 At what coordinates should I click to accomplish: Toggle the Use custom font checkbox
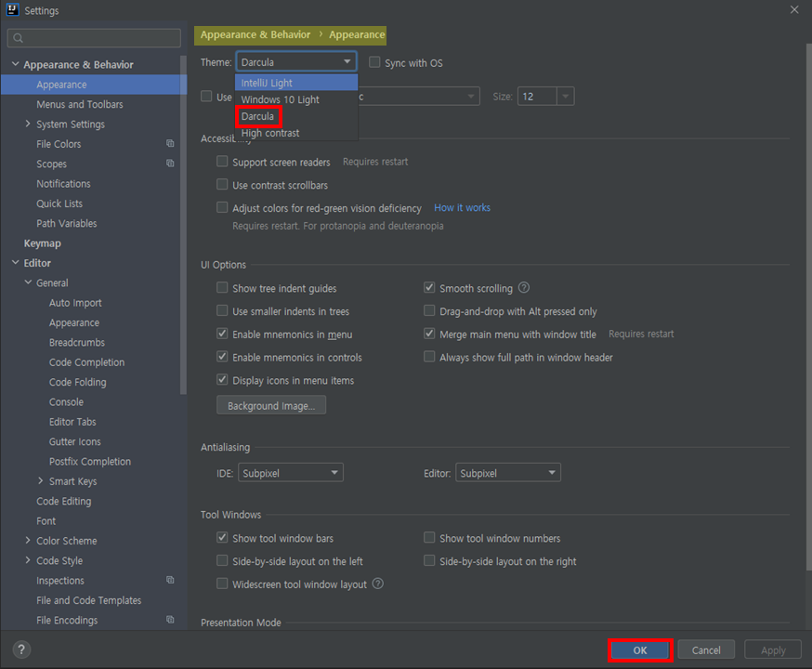(x=206, y=97)
